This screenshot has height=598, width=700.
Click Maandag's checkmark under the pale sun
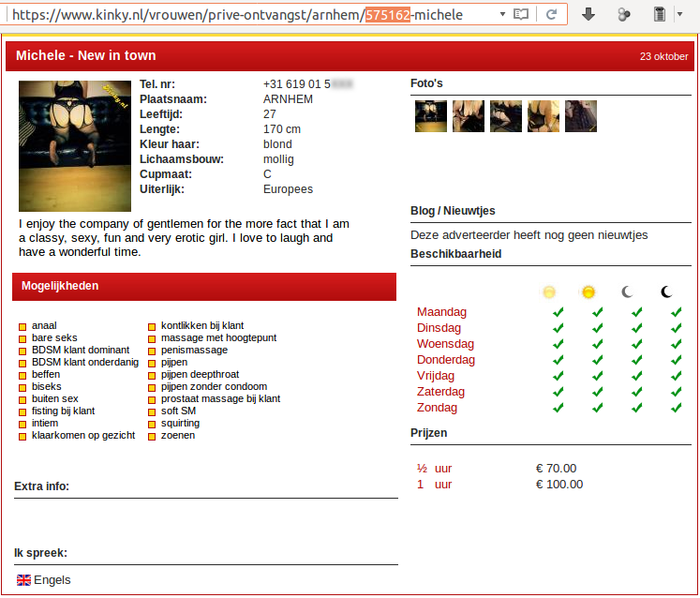point(559,312)
